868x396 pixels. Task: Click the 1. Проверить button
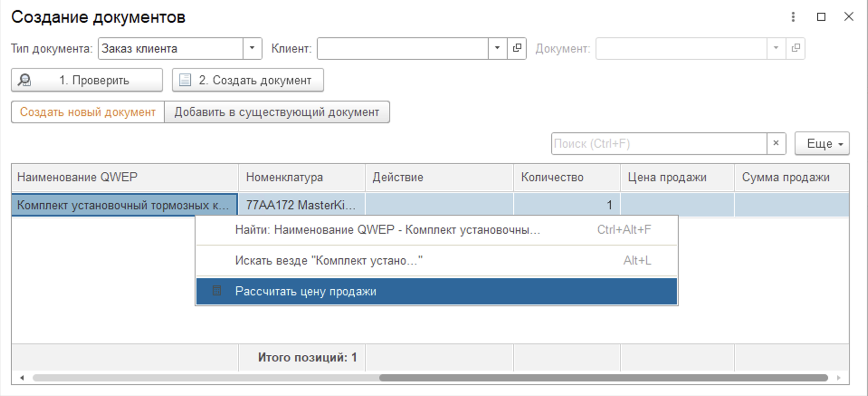(87, 80)
